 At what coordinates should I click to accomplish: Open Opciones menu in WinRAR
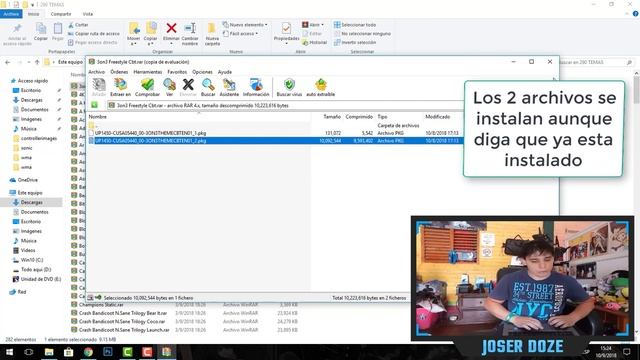tap(202, 72)
